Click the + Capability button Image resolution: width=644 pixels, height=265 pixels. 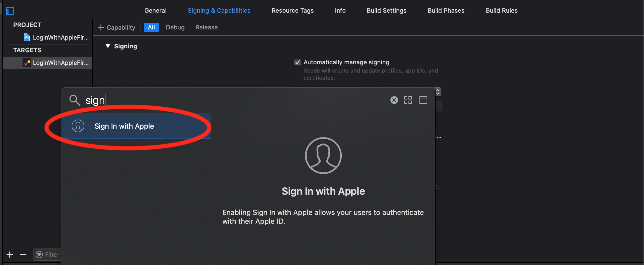click(116, 27)
